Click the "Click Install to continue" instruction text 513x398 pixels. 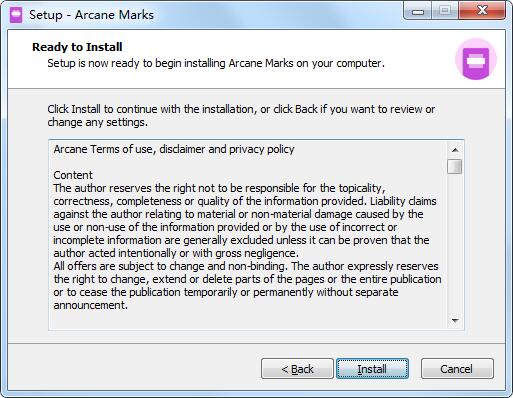[241, 116]
